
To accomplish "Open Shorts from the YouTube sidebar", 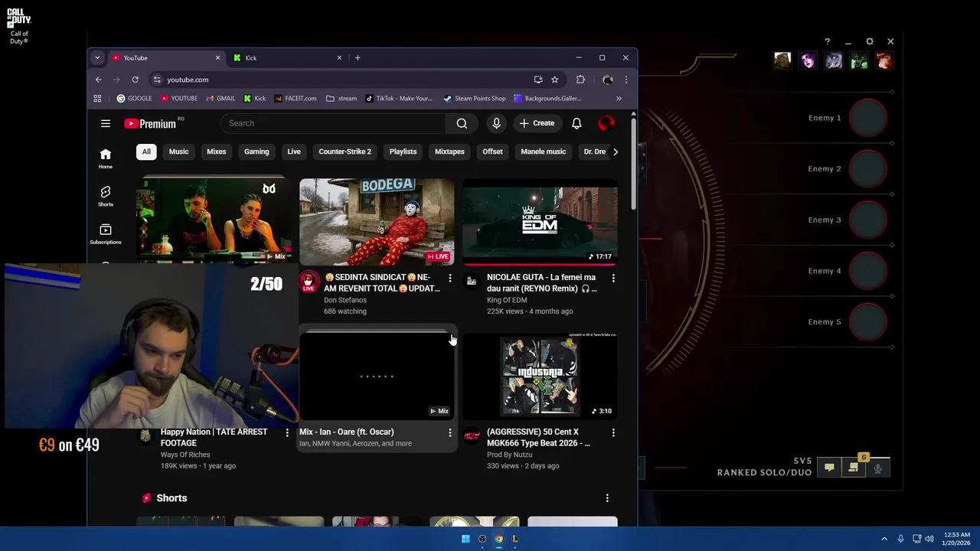I will tap(106, 196).
